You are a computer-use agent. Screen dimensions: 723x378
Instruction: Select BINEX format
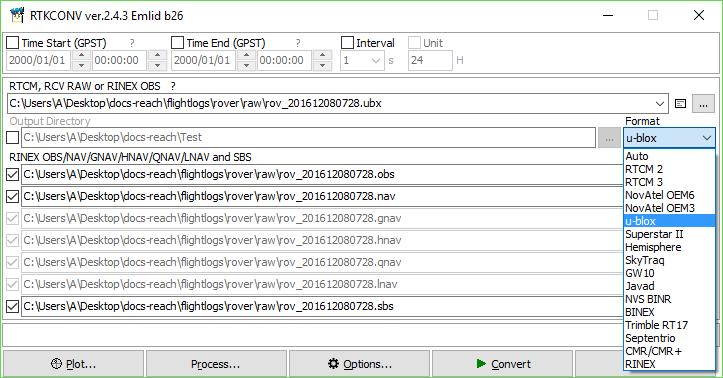[669, 312]
